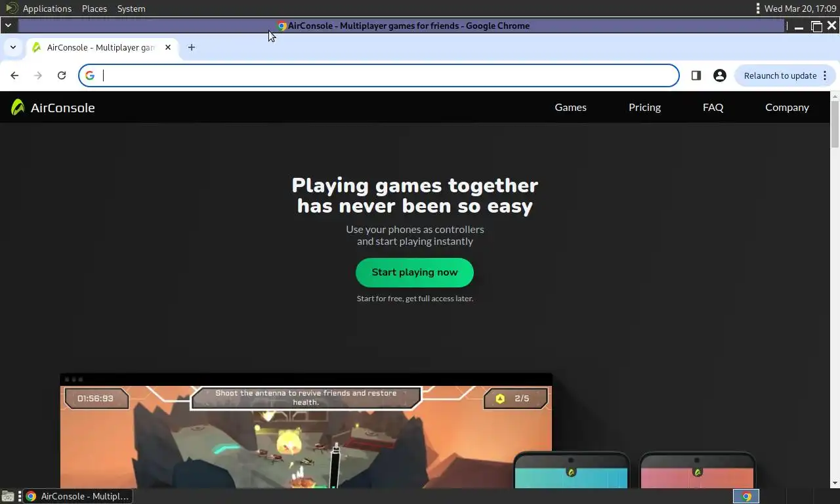Image resolution: width=840 pixels, height=504 pixels.
Task: Open the Pricing page link
Action: pyautogui.click(x=644, y=107)
